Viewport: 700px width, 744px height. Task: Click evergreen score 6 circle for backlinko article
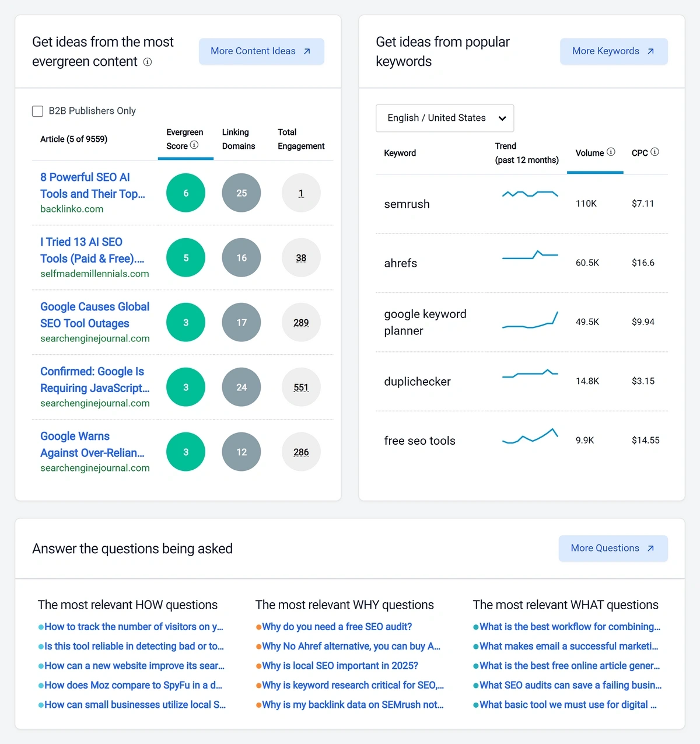pyautogui.click(x=185, y=193)
